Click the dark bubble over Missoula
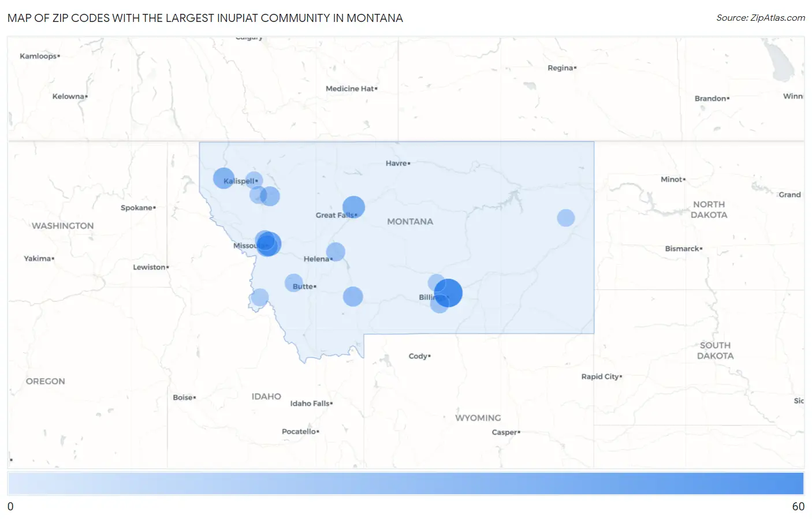The image size is (812, 519). 269,244
